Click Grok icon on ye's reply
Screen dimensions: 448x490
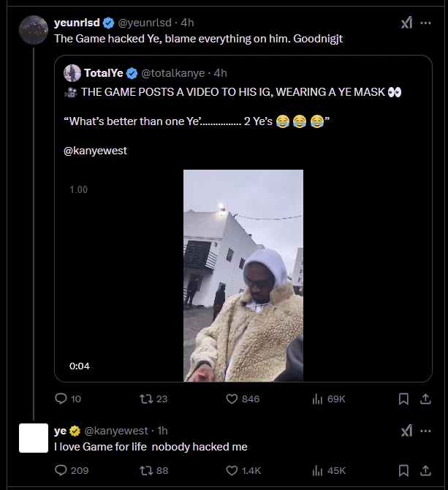[x=407, y=431]
